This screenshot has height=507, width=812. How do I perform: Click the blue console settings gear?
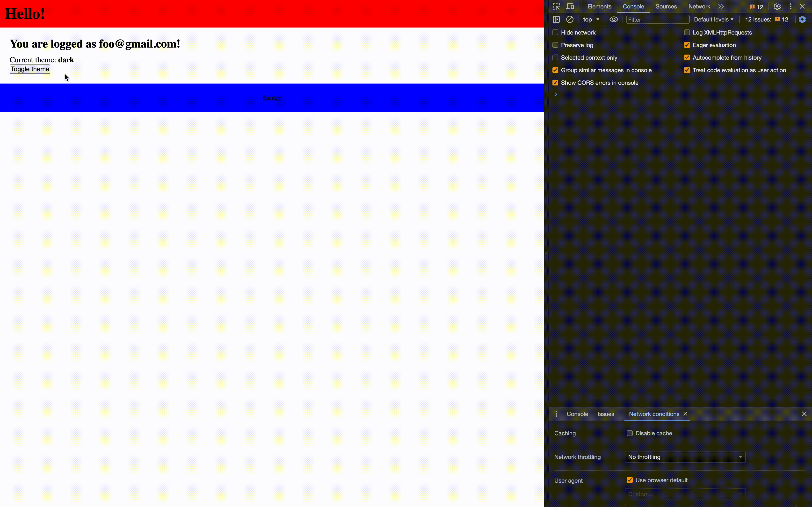[x=802, y=20]
